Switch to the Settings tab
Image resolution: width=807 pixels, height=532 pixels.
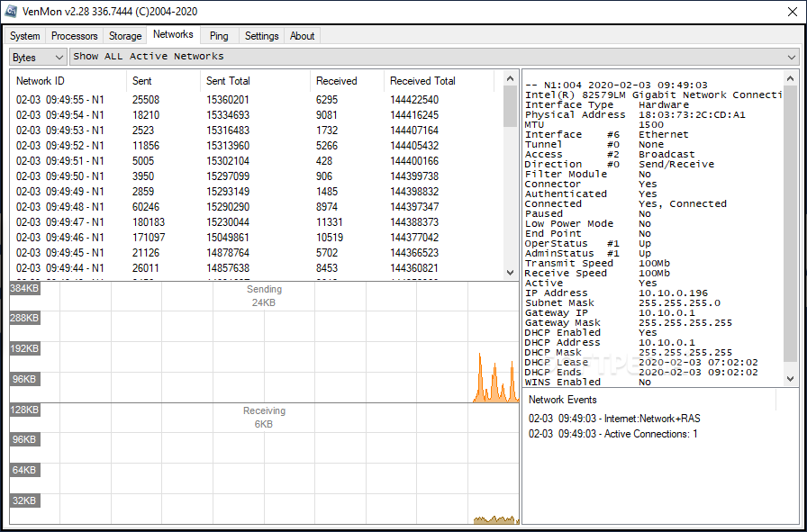click(x=261, y=36)
